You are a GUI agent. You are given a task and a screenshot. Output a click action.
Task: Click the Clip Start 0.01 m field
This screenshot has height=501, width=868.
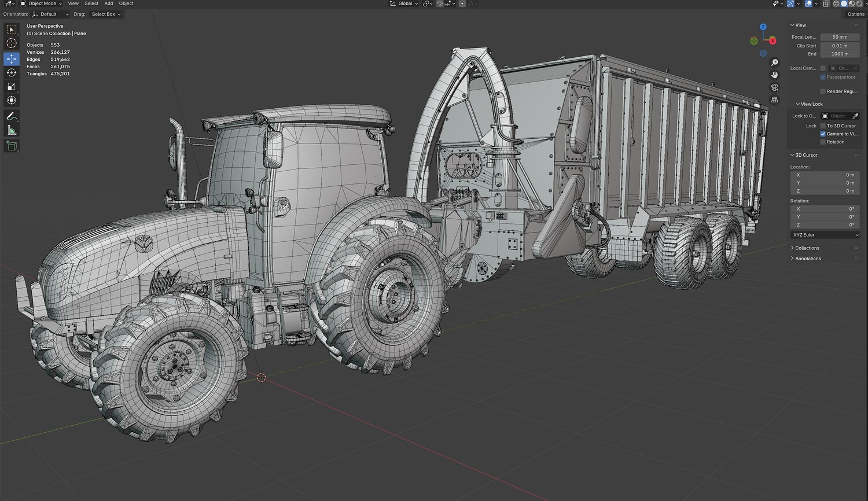pos(840,46)
